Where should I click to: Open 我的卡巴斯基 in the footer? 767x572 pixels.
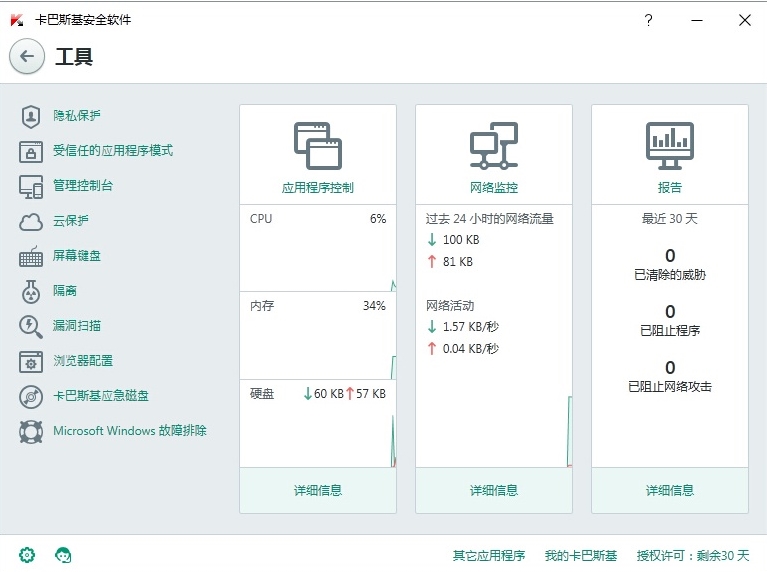[581, 555]
